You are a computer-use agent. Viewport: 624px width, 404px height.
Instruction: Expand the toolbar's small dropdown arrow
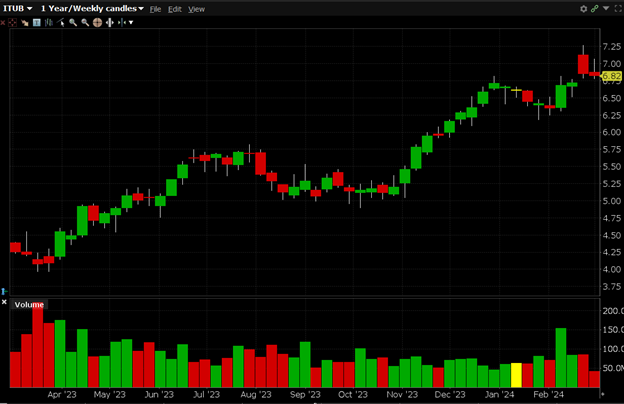pyautogui.click(x=131, y=23)
